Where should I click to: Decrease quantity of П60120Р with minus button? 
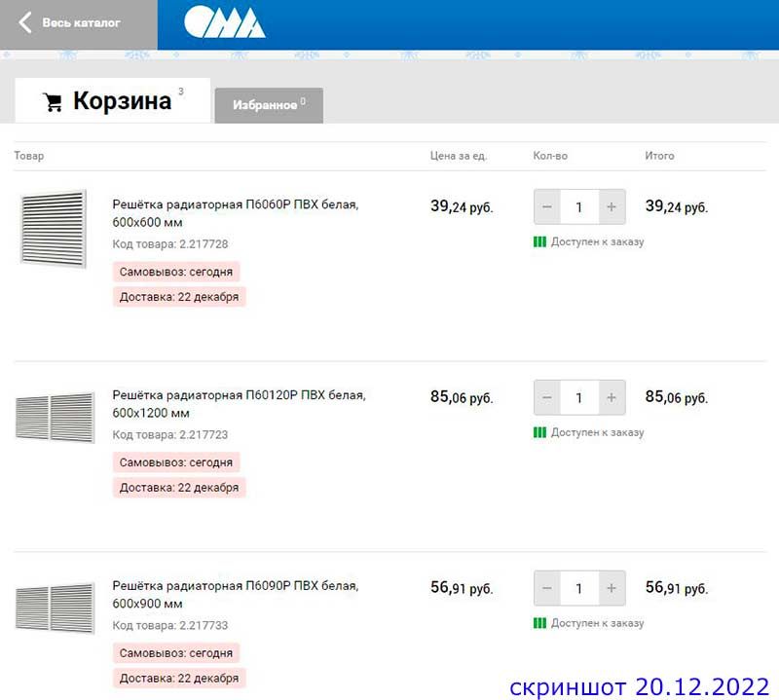[x=547, y=398]
